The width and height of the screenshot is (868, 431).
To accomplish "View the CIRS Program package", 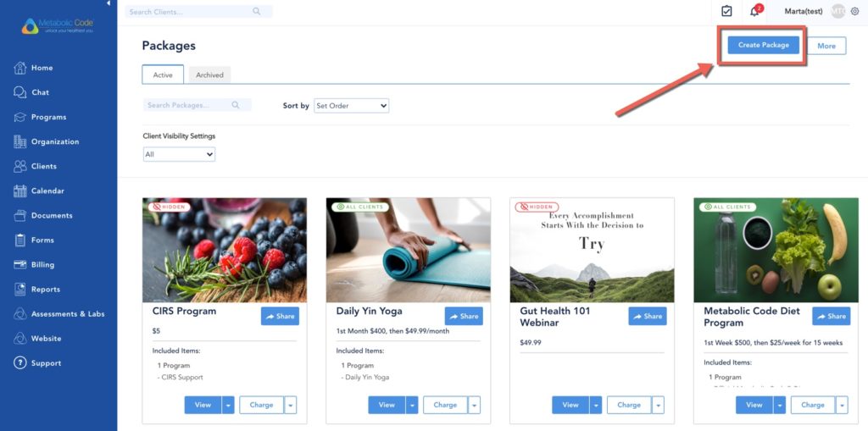I will [x=203, y=405].
